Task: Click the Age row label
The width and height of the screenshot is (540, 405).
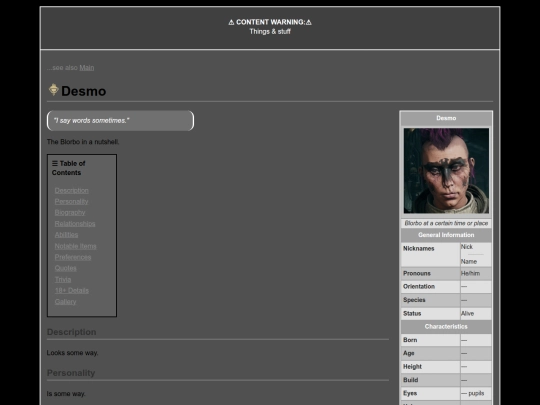Action: coord(408,353)
